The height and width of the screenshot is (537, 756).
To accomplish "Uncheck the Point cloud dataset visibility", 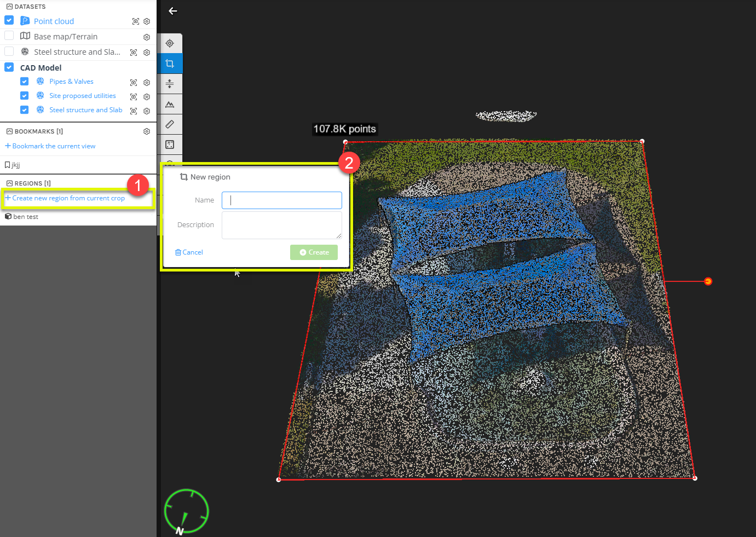I will pyautogui.click(x=9, y=20).
